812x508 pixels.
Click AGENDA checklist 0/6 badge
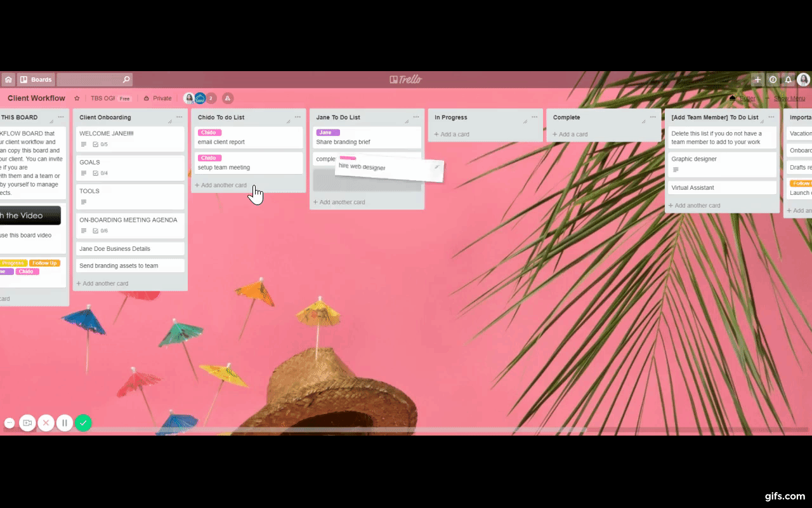pos(100,231)
